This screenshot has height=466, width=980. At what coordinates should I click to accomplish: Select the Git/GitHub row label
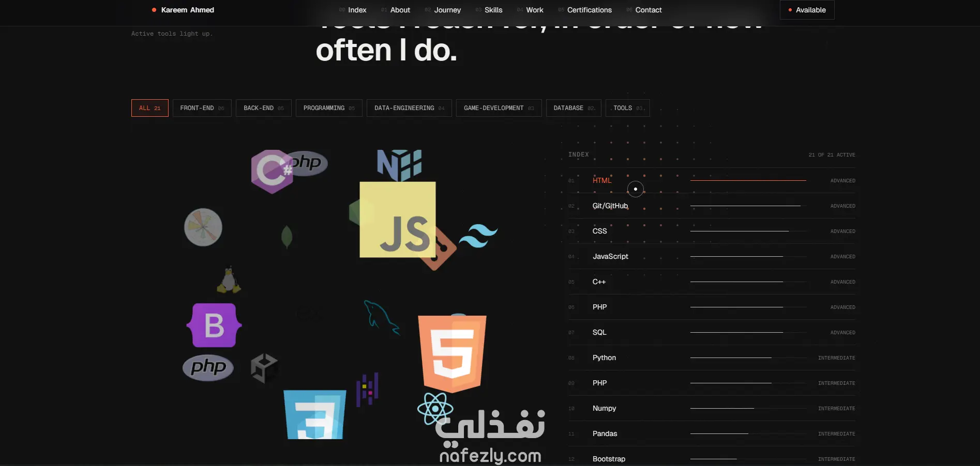[x=610, y=206]
